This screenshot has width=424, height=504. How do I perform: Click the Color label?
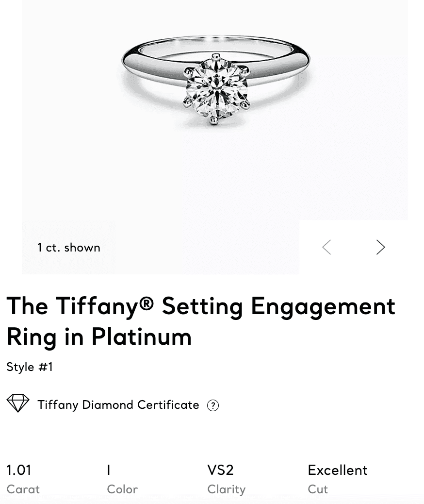122,489
